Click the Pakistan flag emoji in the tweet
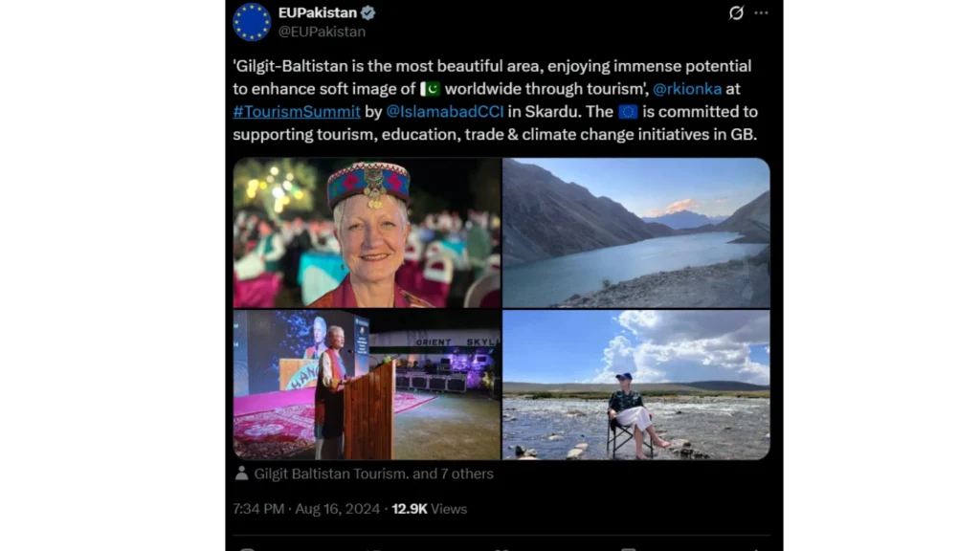 430,89
